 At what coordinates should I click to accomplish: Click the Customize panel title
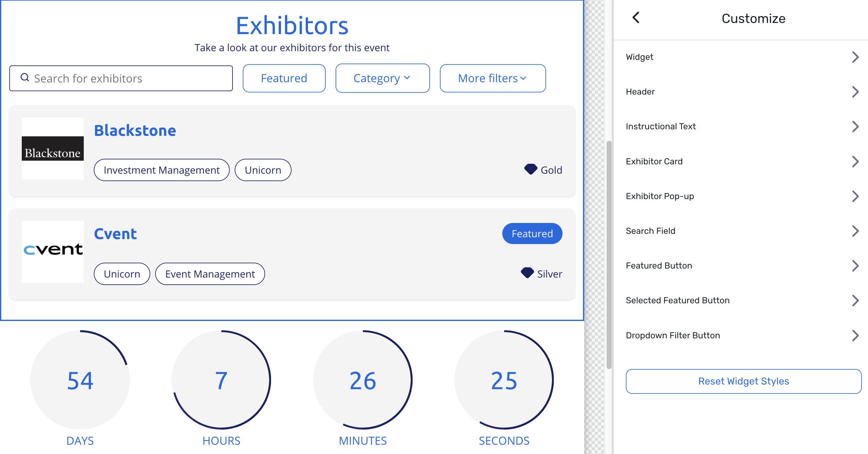(x=753, y=19)
